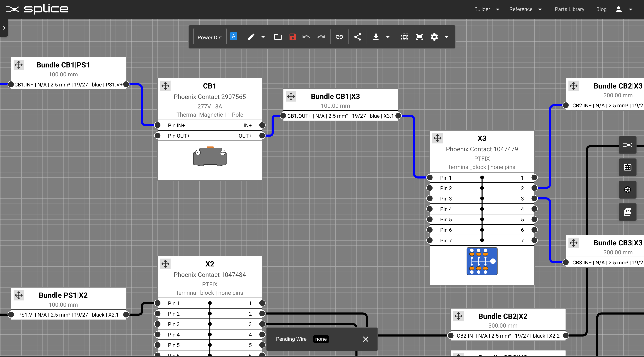
Task: Click the splice connector side button
Action: point(627,145)
